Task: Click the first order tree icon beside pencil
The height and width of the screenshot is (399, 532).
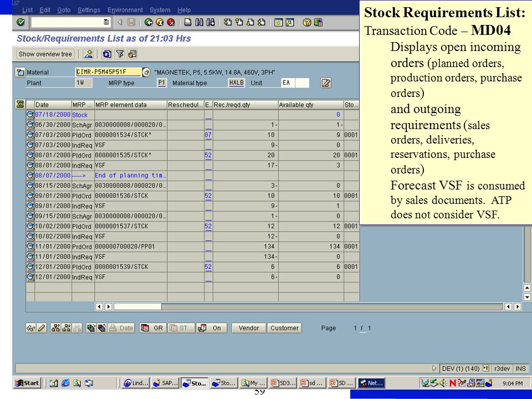Action: pyautogui.click(x=55, y=328)
